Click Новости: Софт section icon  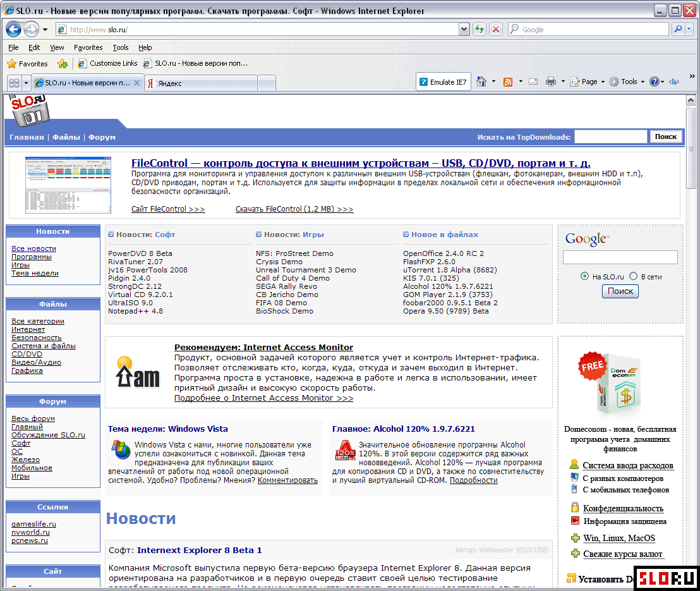click(x=111, y=234)
